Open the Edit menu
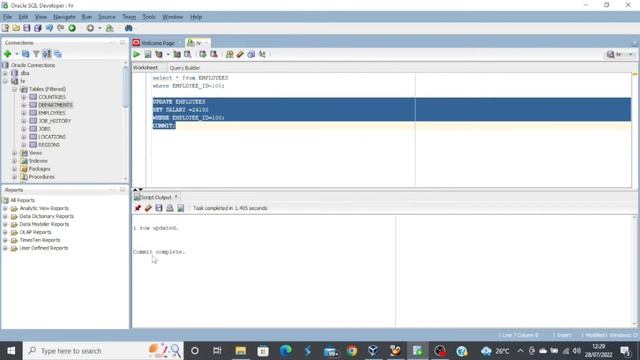 [23, 17]
